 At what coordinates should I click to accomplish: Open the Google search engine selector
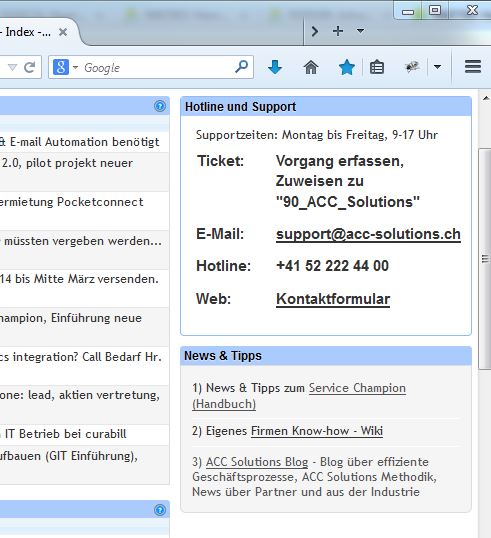click(x=66, y=67)
